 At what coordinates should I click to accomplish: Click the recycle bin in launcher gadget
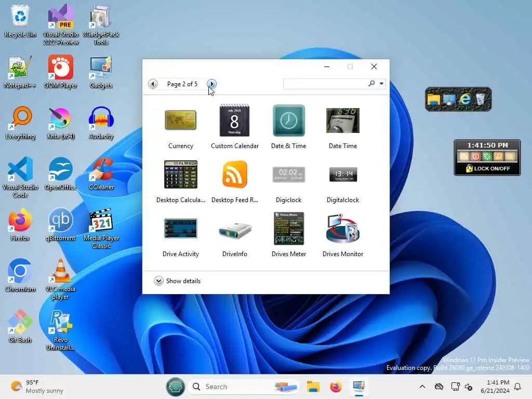481,99
